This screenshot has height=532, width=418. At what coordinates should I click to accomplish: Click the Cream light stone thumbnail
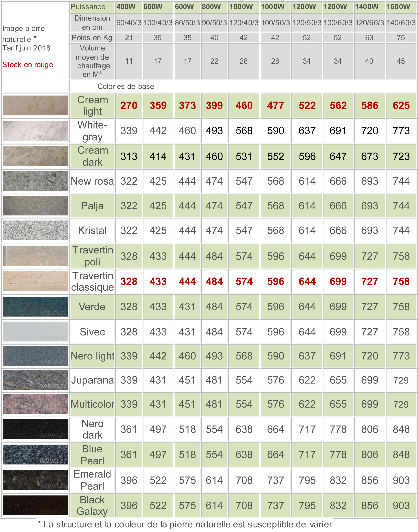(36, 106)
